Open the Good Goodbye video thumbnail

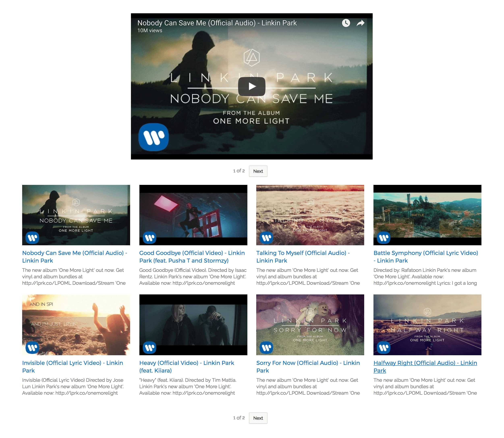pos(193,215)
